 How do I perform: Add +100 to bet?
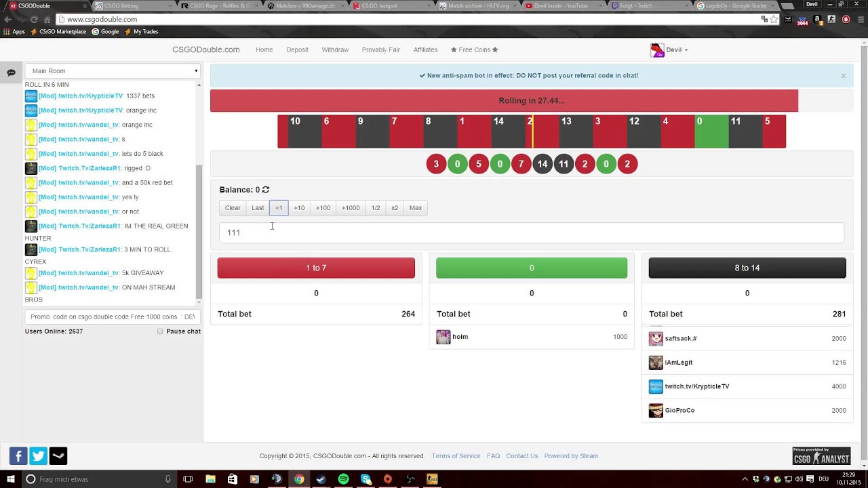(x=323, y=208)
